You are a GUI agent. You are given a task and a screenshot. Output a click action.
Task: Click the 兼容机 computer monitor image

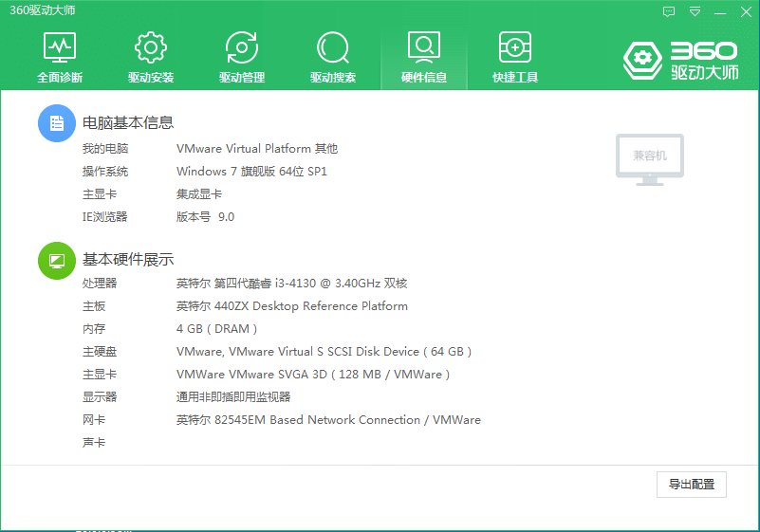click(x=650, y=157)
